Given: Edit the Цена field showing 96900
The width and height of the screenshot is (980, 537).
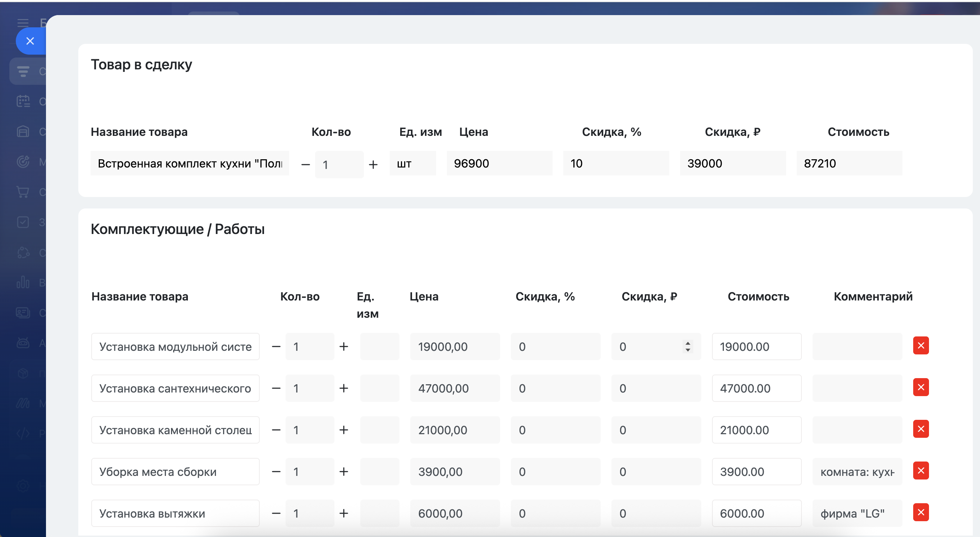Looking at the screenshot, I should click(499, 163).
